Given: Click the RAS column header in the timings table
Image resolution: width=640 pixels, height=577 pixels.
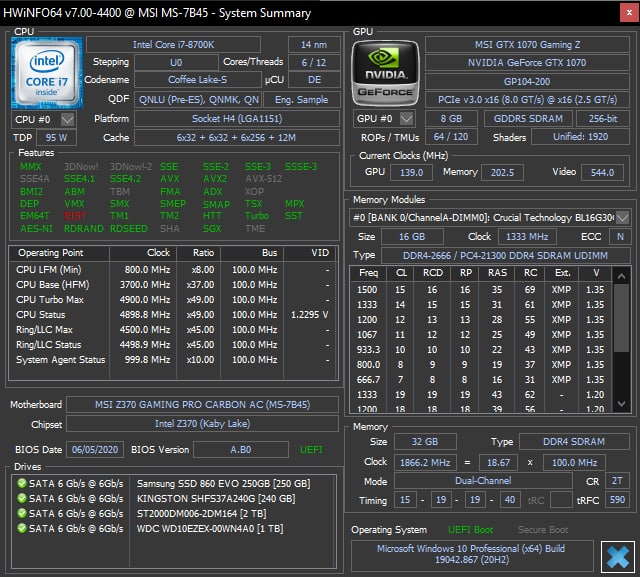Looking at the screenshot, I should pyautogui.click(x=497, y=273).
